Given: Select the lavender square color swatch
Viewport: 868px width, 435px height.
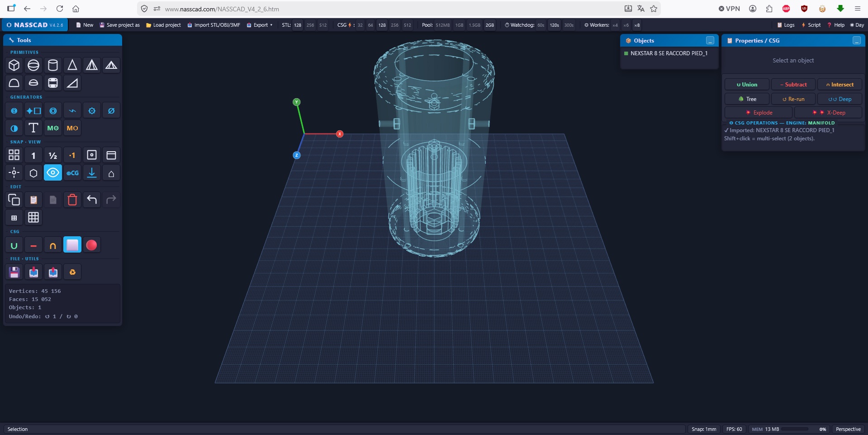Looking at the screenshot, I should pos(72,245).
